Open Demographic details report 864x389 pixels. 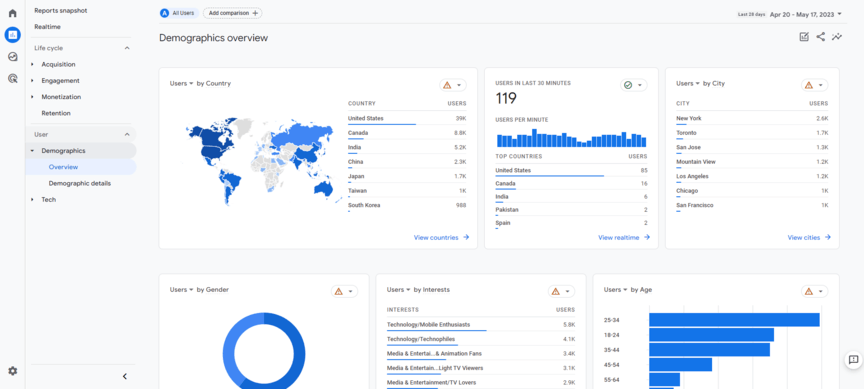79,183
